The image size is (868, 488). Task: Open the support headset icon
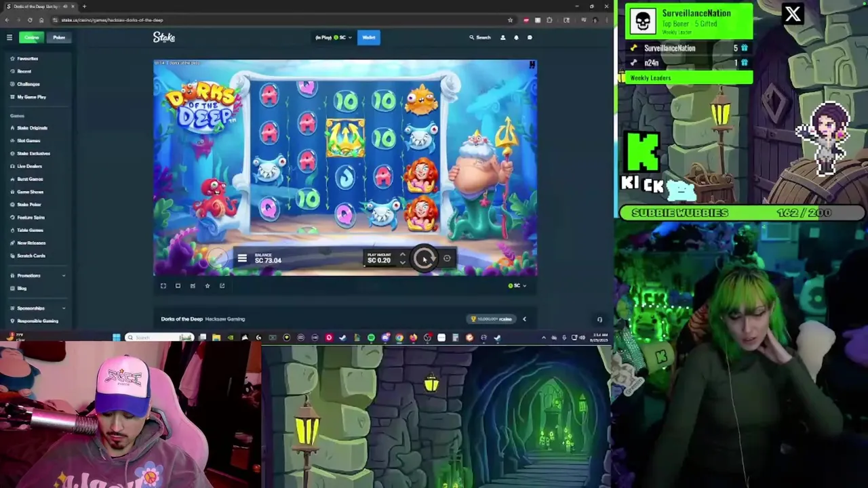(x=599, y=319)
